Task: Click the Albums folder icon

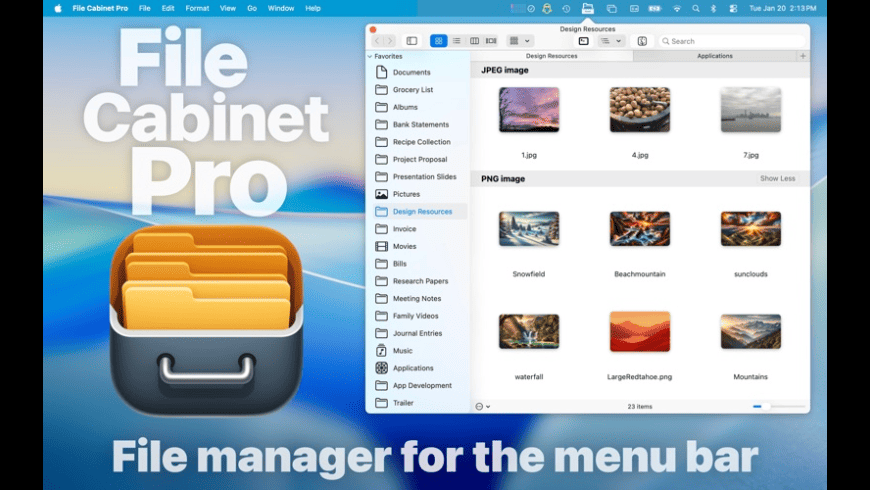Action: tap(381, 107)
